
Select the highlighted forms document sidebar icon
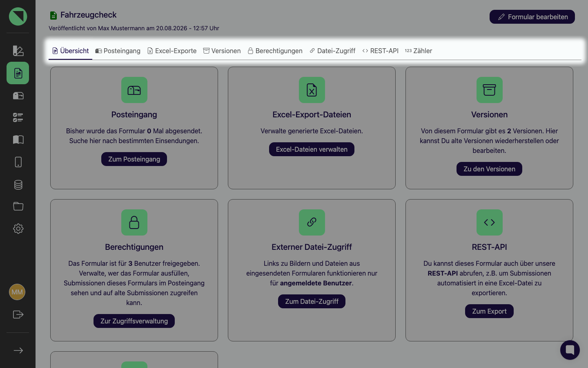pos(18,73)
